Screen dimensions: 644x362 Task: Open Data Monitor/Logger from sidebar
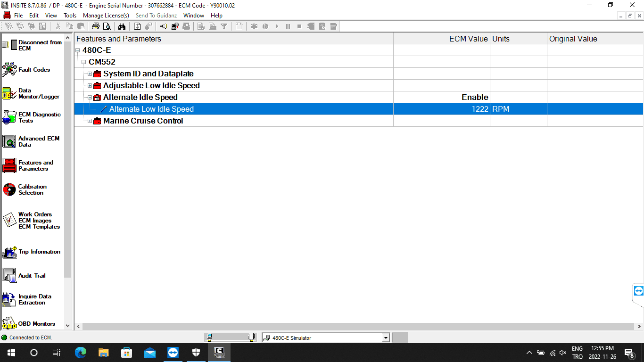(x=10, y=93)
